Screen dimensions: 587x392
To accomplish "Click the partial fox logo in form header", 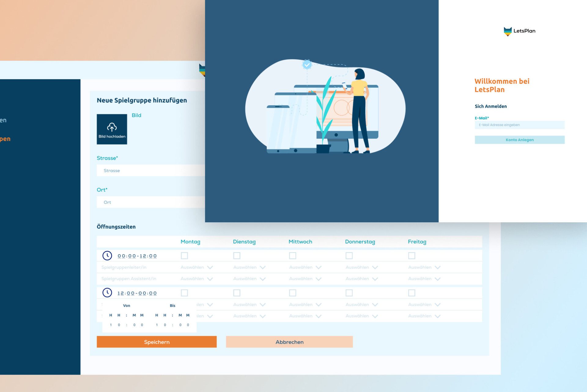I will click(x=202, y=70).
